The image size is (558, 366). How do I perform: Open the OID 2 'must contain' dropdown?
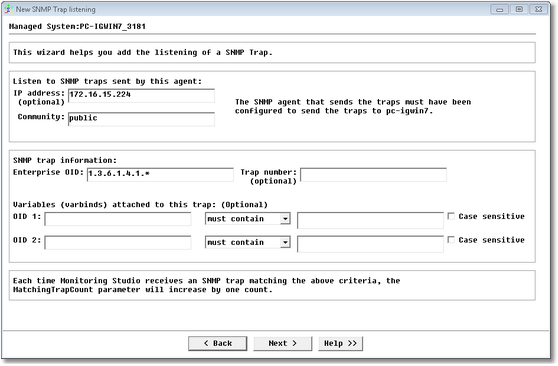pos(248,242)
